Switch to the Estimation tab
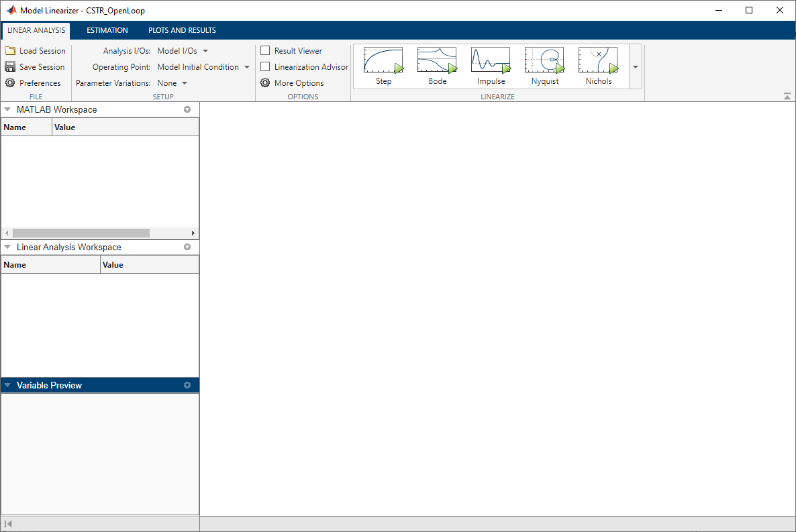The image size is (796, 532). pyautogui.click(x=107, y=30)
